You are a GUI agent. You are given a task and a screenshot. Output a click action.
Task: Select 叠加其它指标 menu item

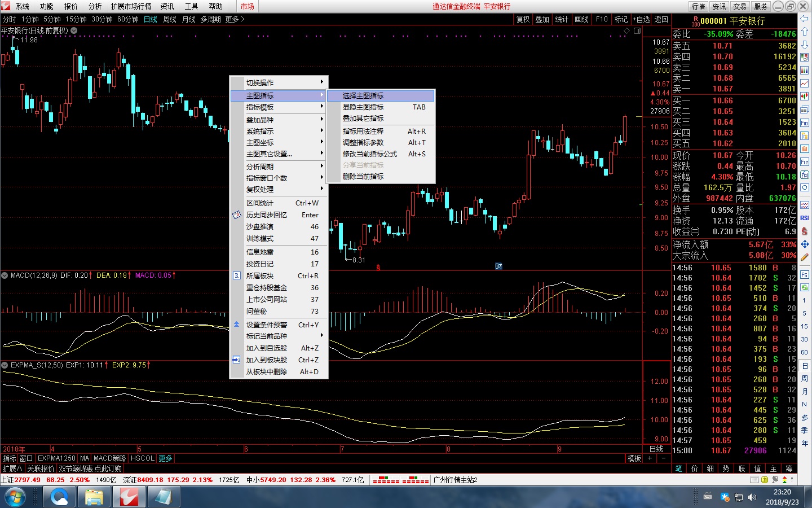(381, 118)
